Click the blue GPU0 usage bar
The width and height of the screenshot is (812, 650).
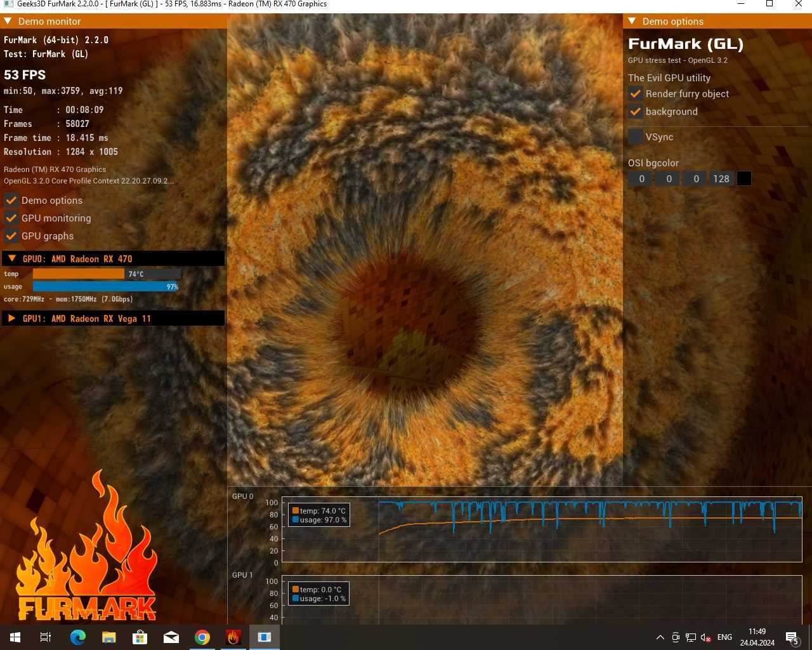click(106, 286)
